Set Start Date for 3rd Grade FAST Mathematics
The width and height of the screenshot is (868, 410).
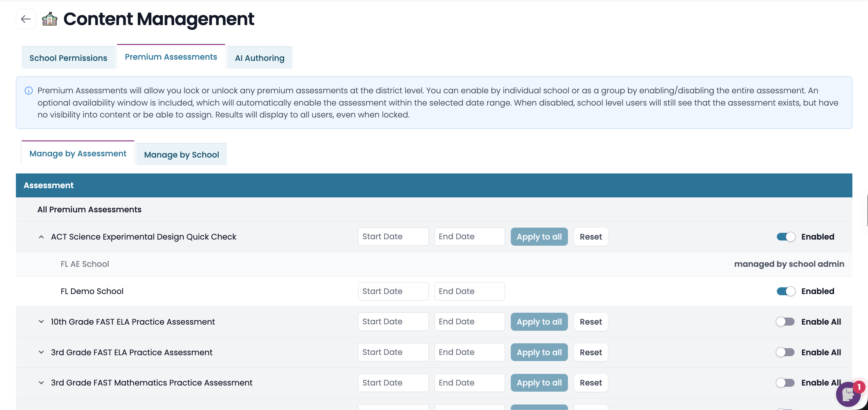pyautogui.click(x=393, y=383)
